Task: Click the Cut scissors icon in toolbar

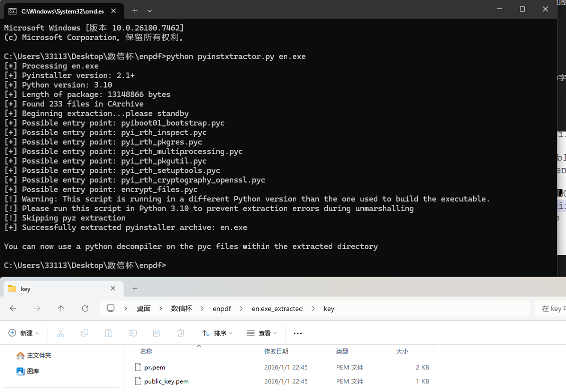Action: [61, 333]
